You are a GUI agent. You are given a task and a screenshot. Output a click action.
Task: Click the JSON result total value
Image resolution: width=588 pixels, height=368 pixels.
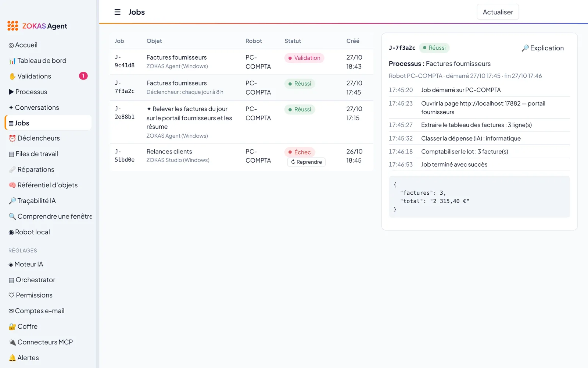[449, 201]
